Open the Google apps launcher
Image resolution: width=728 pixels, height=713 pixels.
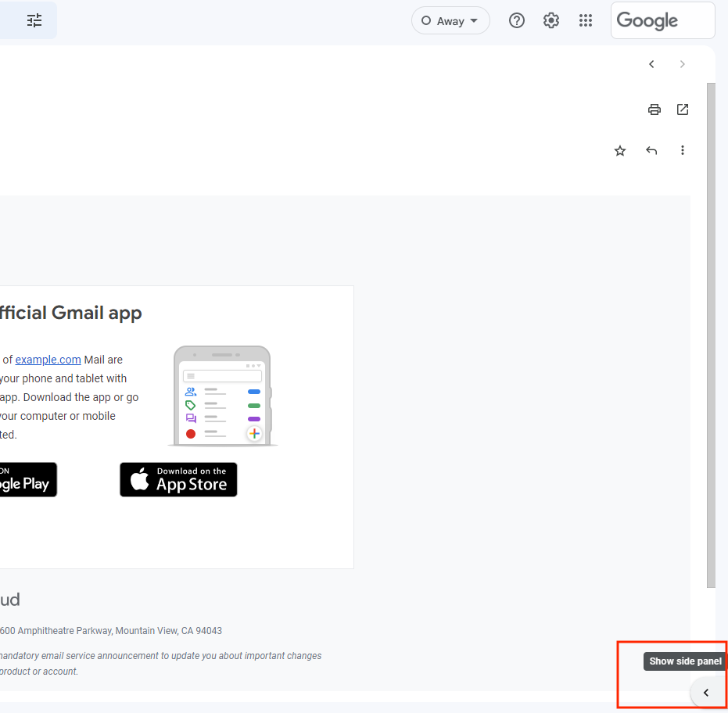coord(586,20)
